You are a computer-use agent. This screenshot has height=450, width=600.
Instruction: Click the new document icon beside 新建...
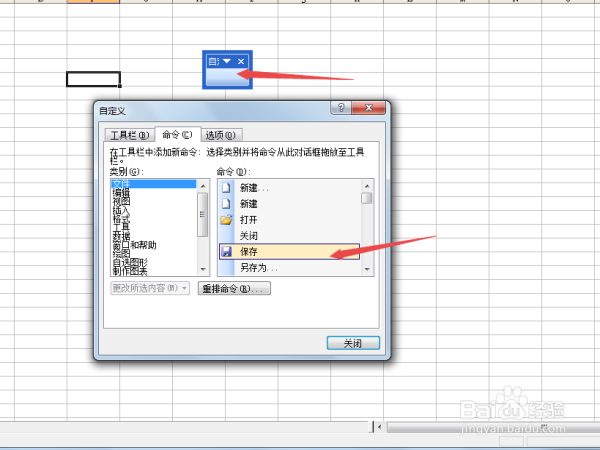click(x=226, y=188)
